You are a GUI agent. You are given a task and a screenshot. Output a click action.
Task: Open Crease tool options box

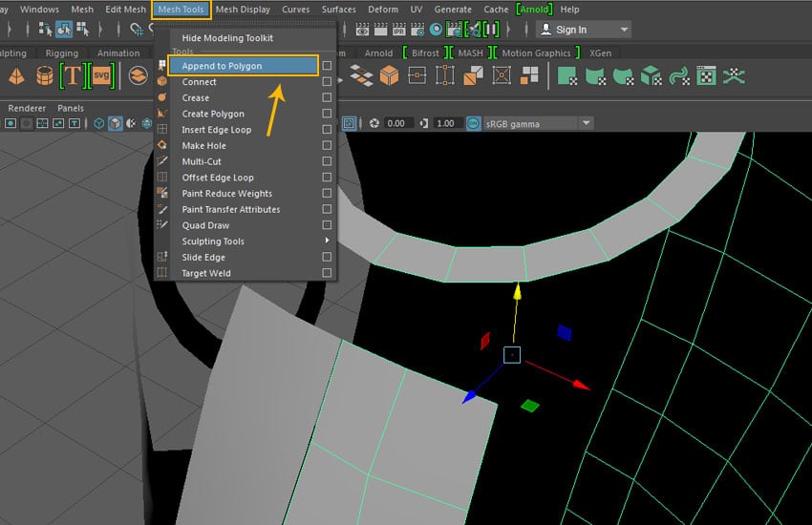point(327,97)
